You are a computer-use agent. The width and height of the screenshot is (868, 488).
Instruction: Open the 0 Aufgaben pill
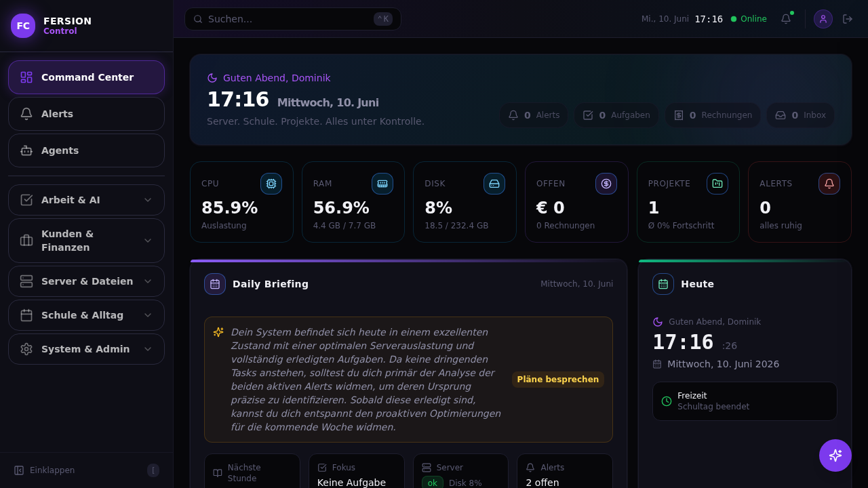tap(616, 115)
